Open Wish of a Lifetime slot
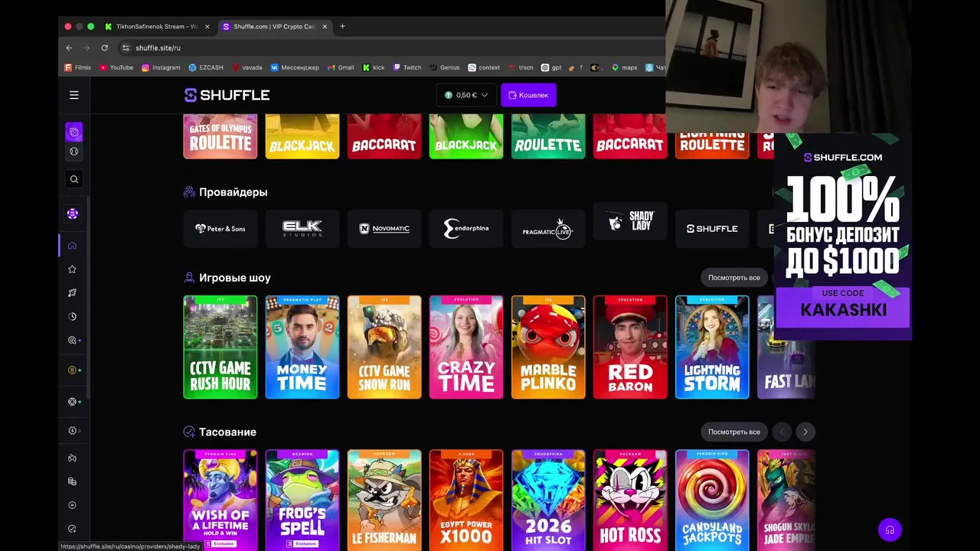980x551 pixels. tap(220, 500)
